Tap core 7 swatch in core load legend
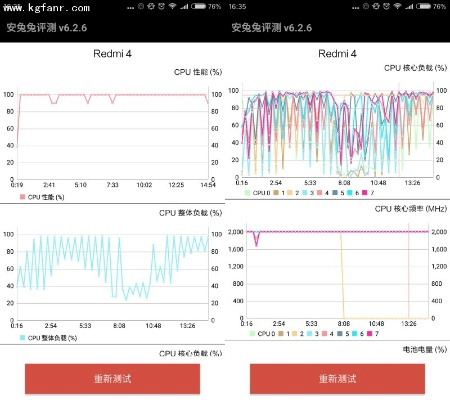The height and width of the screenshot is (400, 450). point(365,193)
